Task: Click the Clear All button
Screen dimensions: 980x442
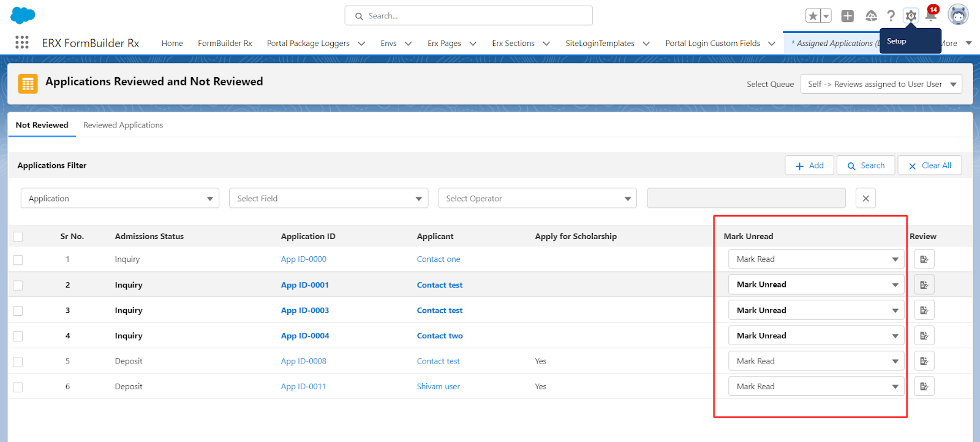Action: pyautogui.click(x=929, y=166)
